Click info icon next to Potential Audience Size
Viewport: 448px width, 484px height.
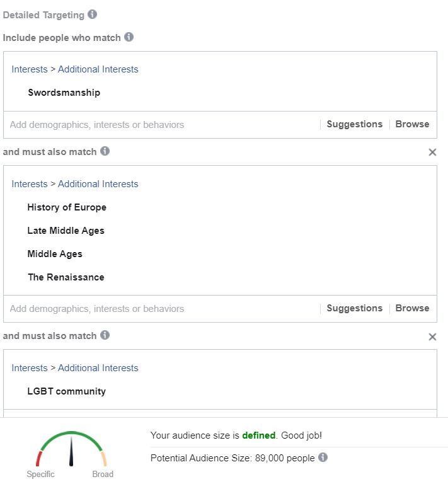pyautogui.click(x=323, y=457)
